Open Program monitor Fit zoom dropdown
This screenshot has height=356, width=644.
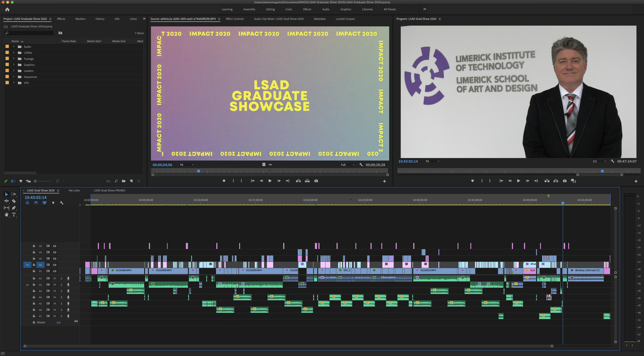(x=433, y=162)
